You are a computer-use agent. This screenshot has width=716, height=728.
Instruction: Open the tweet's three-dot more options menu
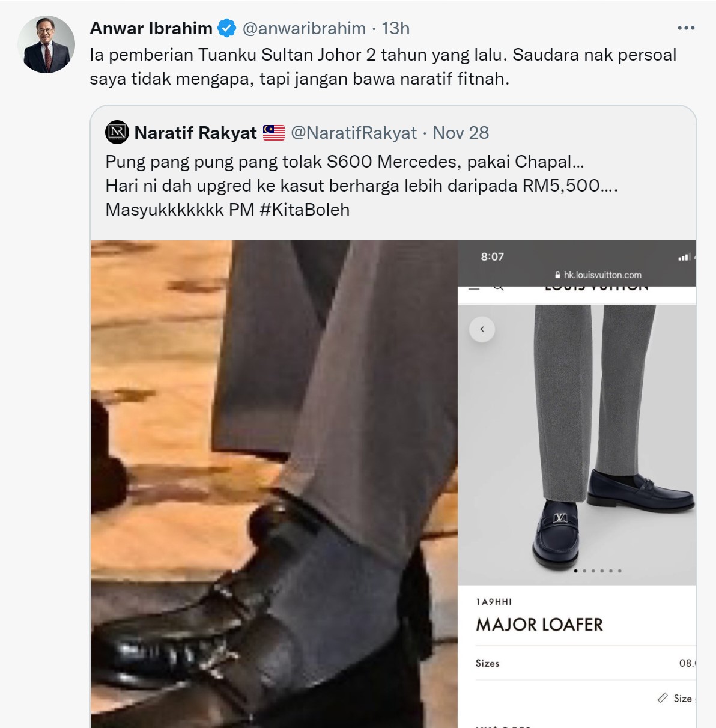pyautogui.click(x=685, y=28)
